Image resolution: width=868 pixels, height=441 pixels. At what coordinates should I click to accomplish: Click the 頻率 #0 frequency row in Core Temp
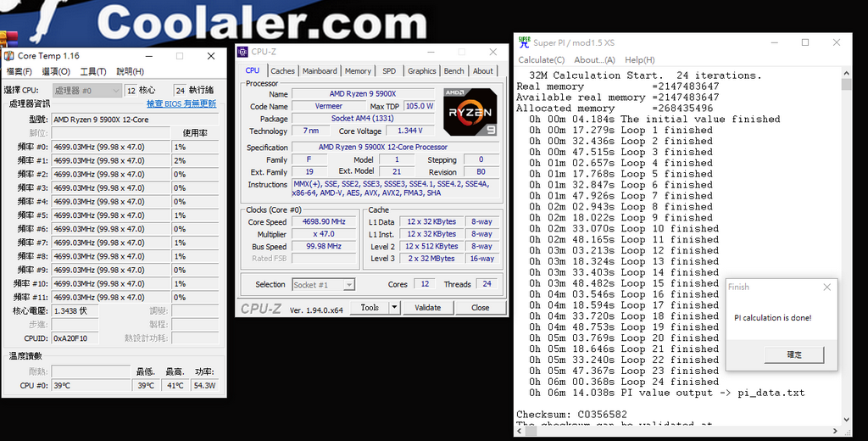111,147
